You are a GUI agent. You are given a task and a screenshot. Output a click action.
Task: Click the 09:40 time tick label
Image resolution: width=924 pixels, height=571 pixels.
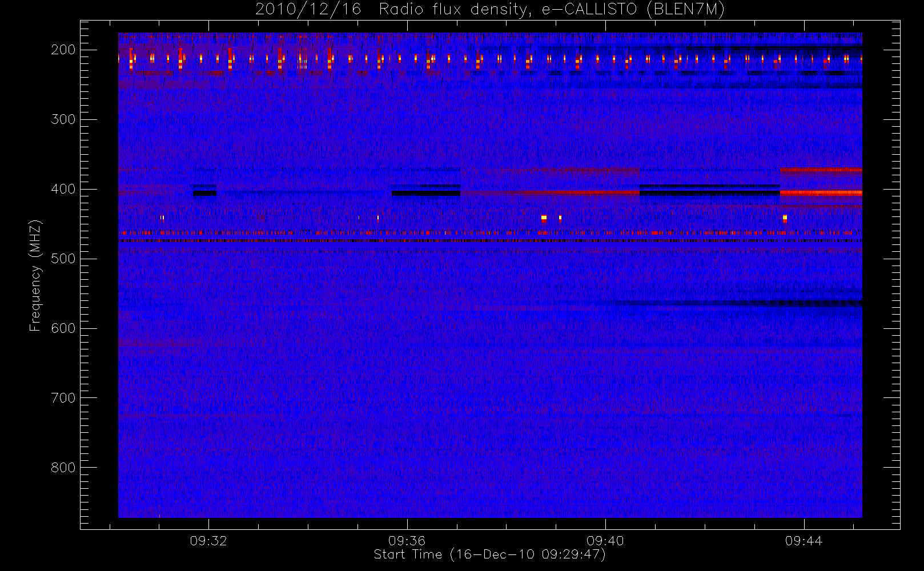605,541
